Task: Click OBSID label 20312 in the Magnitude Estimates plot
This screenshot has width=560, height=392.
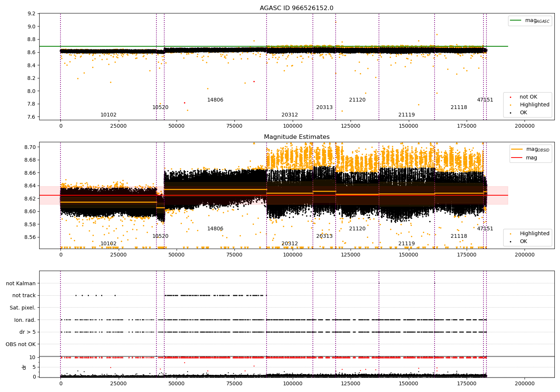Action: click(290, 244)
